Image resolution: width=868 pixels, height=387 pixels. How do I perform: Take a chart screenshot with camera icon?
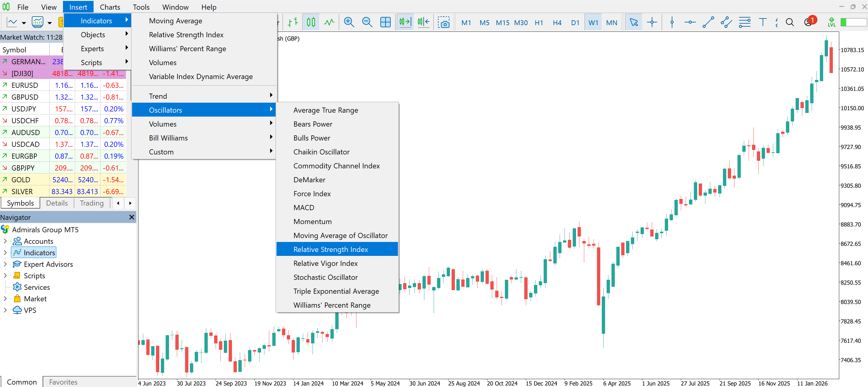[x=444, y=23]
